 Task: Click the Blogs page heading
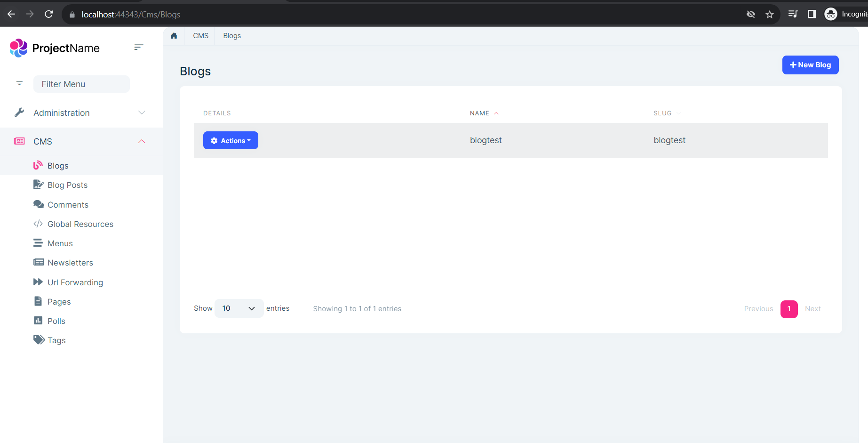click(x=195, y=72)
